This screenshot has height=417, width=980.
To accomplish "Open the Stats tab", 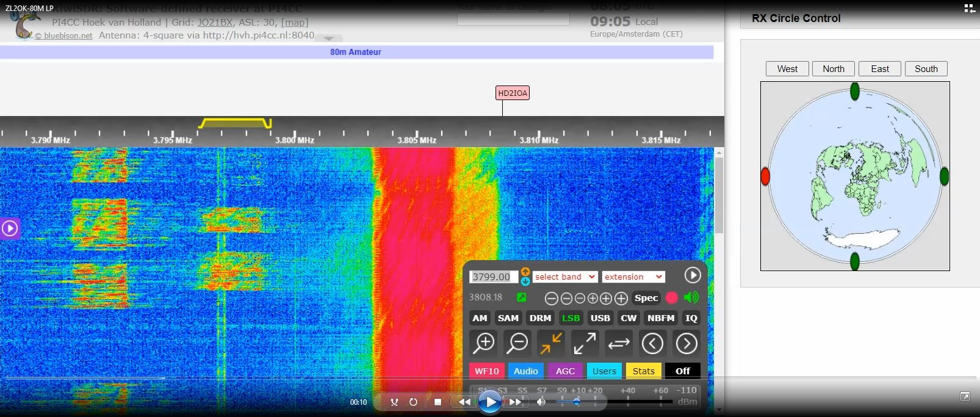I will 644,371.
